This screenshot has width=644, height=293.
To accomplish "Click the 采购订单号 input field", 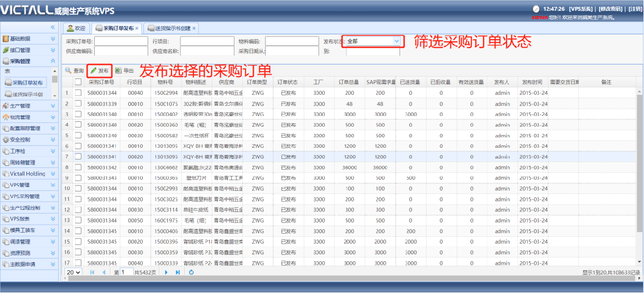I will (x=121, y=41).
